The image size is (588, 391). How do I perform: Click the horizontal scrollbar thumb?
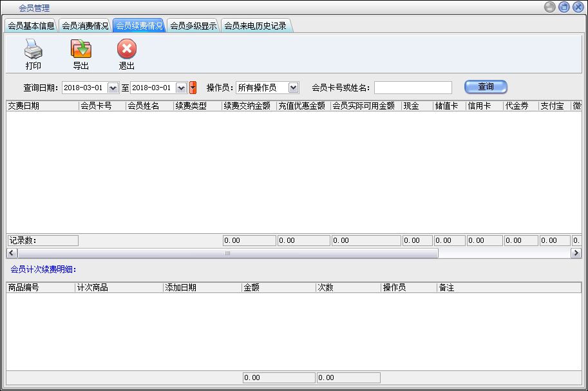pos(227,254)
